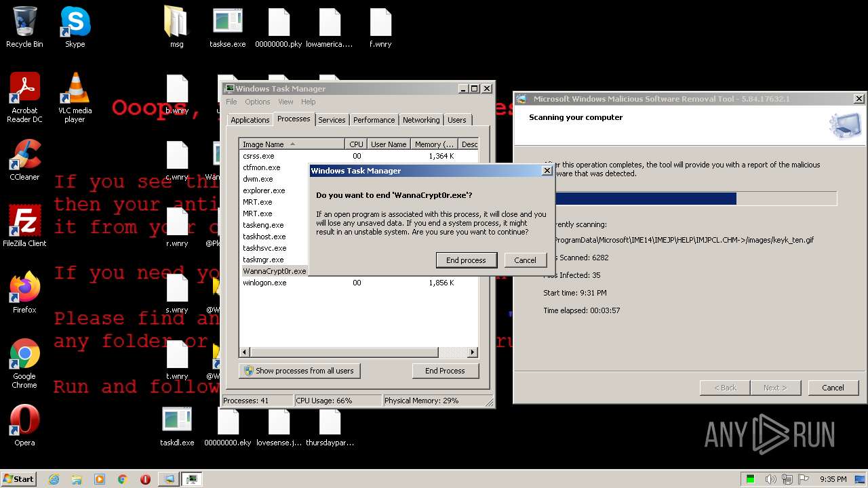
Task: Select the thursdaypar... file icon
Action: pyautogui.click(x=330, y=426)
